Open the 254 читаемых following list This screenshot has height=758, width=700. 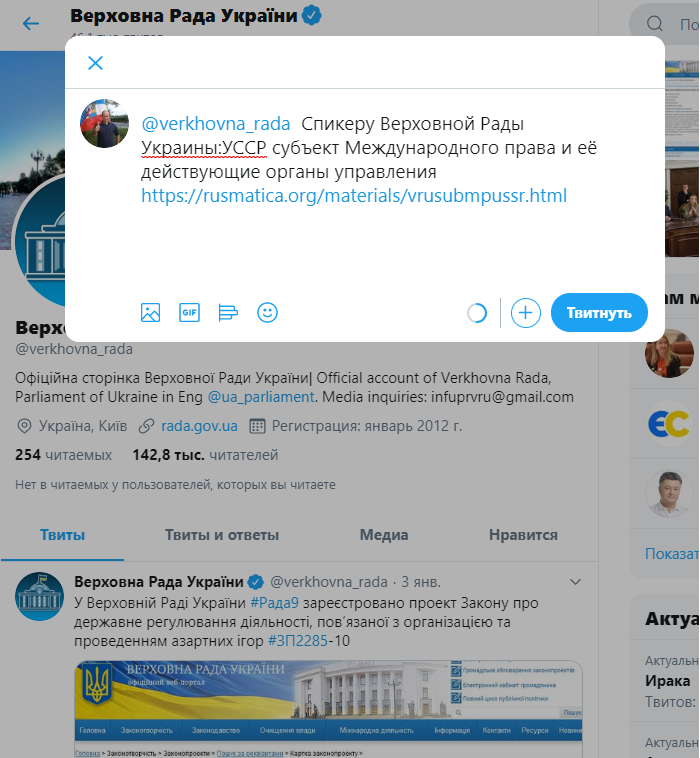63,455
